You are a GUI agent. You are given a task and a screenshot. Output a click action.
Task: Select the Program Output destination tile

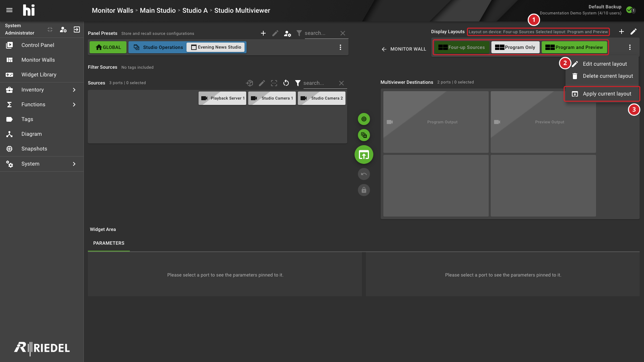[x=436, y=122]
